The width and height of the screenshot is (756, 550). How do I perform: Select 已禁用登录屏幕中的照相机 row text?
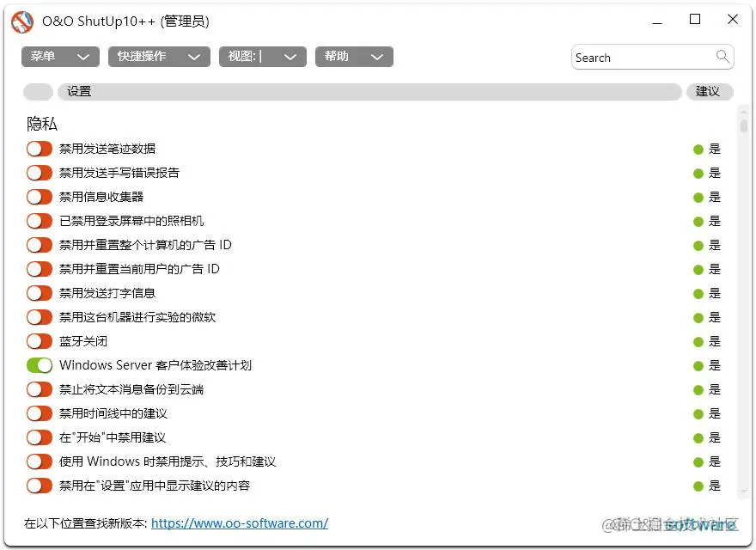(x=131, y=221)
